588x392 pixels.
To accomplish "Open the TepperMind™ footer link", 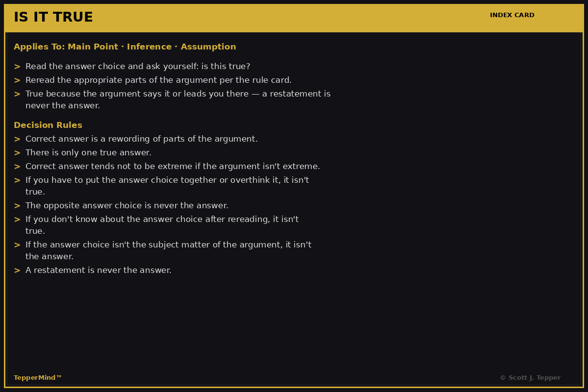I will [x=38, y=378].
